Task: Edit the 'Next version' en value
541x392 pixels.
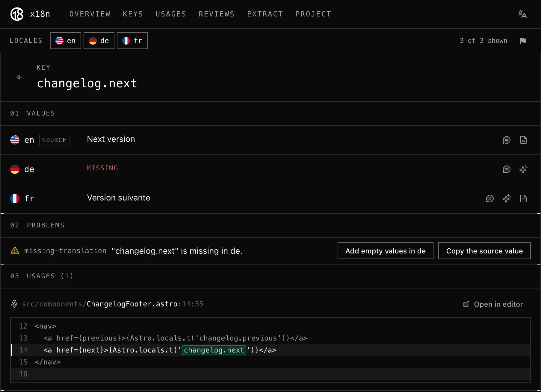Action: [111, 139]
